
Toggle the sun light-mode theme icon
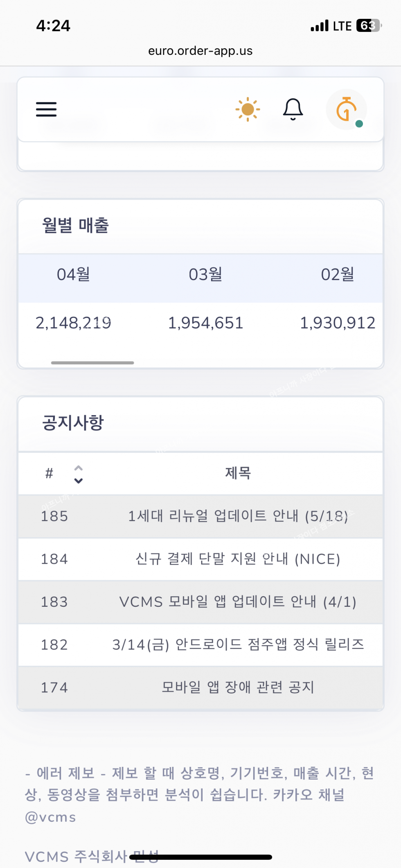point(248,109)
